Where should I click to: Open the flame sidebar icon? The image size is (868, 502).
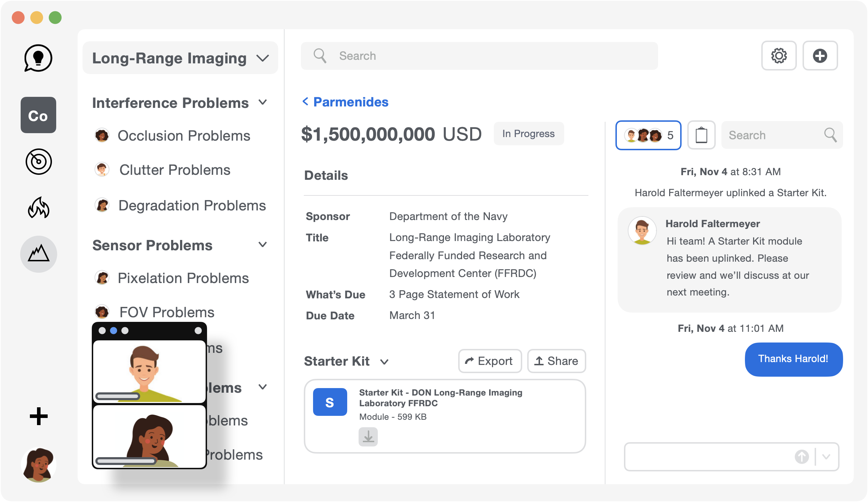tap(38, 208)
